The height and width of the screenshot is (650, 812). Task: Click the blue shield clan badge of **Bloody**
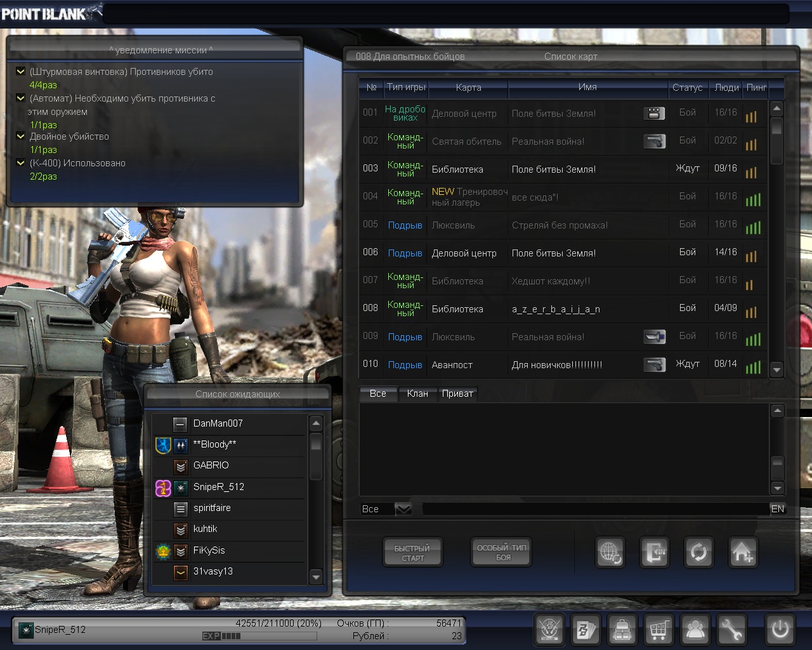click(x=163, y=445)
